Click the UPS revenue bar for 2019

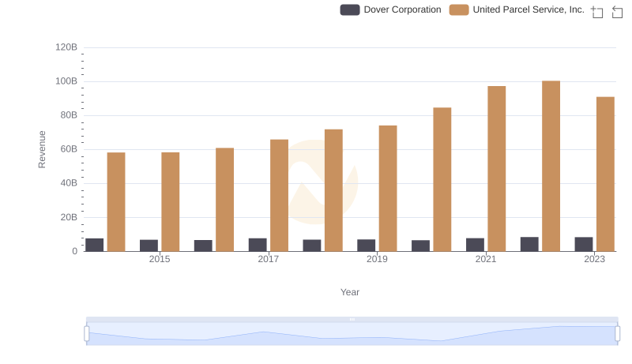(x=388, y=189)
